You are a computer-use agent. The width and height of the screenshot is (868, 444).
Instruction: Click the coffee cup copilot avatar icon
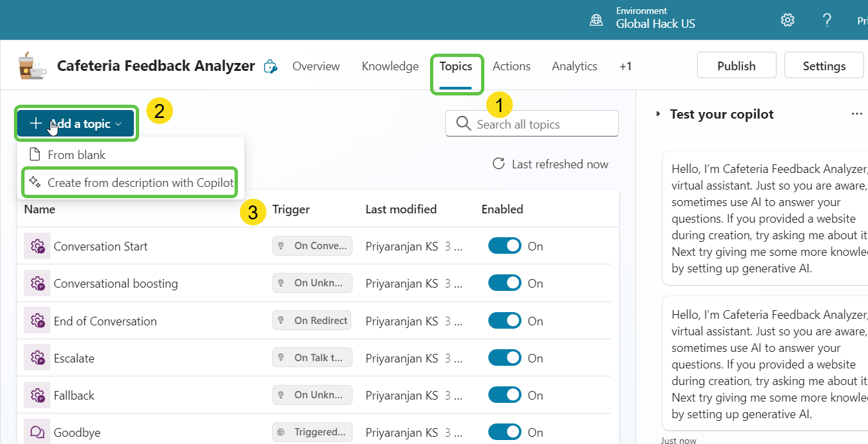coord(30,65)
